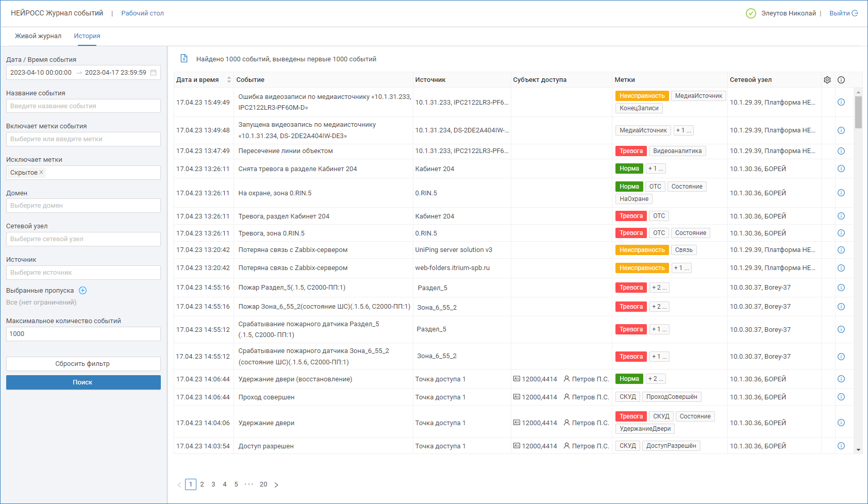Click 'Сбросить фильтр' button
868x504 pixels.
84,364
